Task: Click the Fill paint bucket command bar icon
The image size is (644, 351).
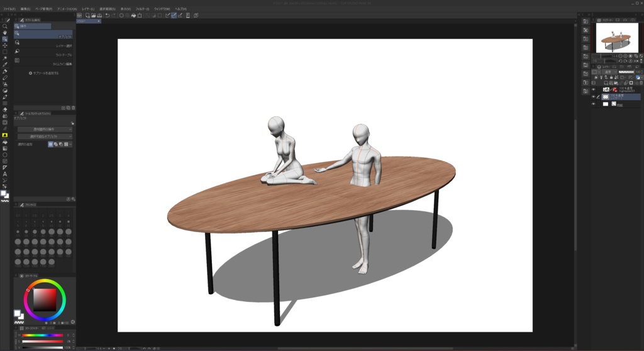Action: pyautogui.click(x=133, y=15)
